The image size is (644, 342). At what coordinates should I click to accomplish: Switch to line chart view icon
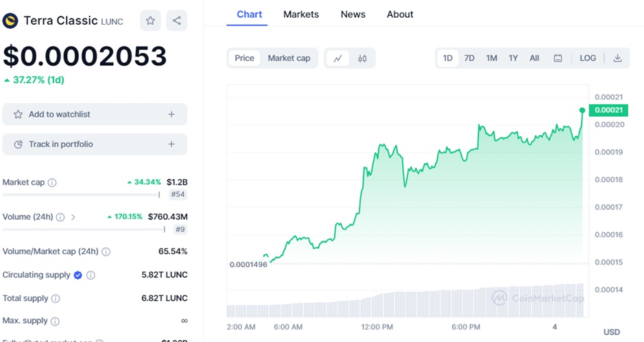tap(338, 58)
